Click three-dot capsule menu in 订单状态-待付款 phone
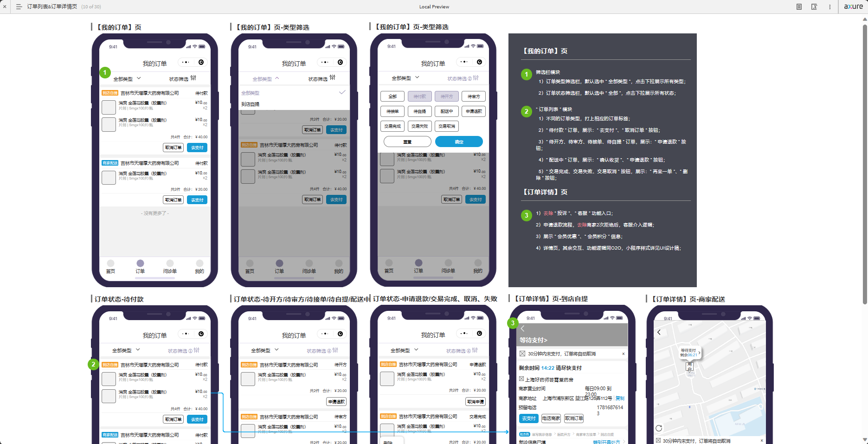Image resolution: width=868 pixels, height=444 pixels. pyautogui.click(x=186, y=334)
